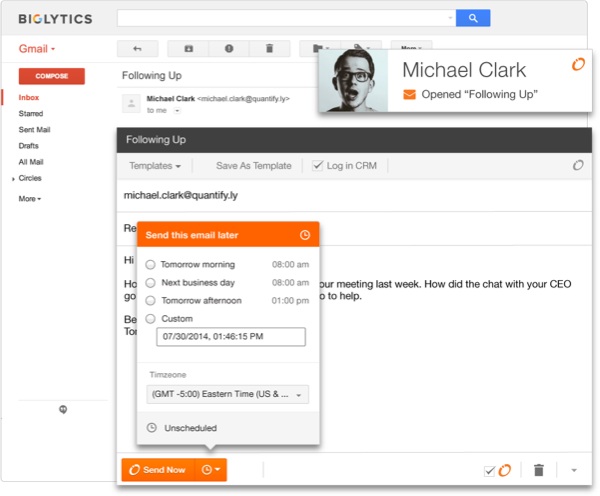Viewport: 600px width, 496px height.
Task: Select the Tomorrow morning radio option
Action: (x=150, y=265)
